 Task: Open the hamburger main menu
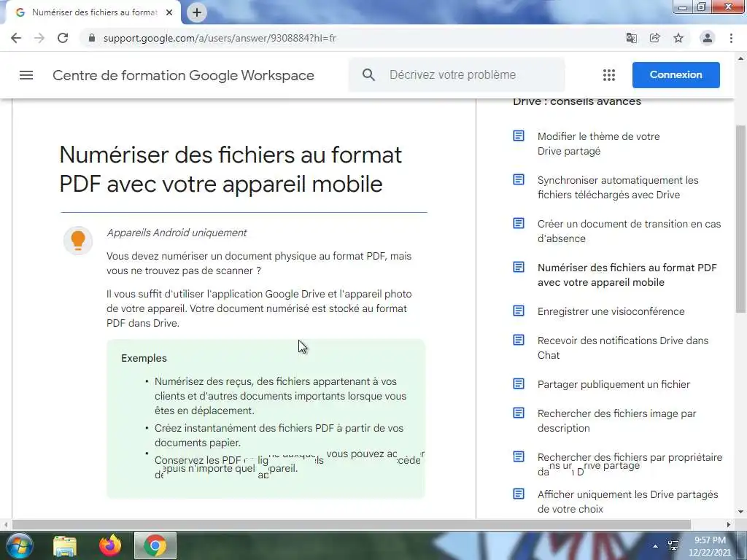(x=26, y=75)
